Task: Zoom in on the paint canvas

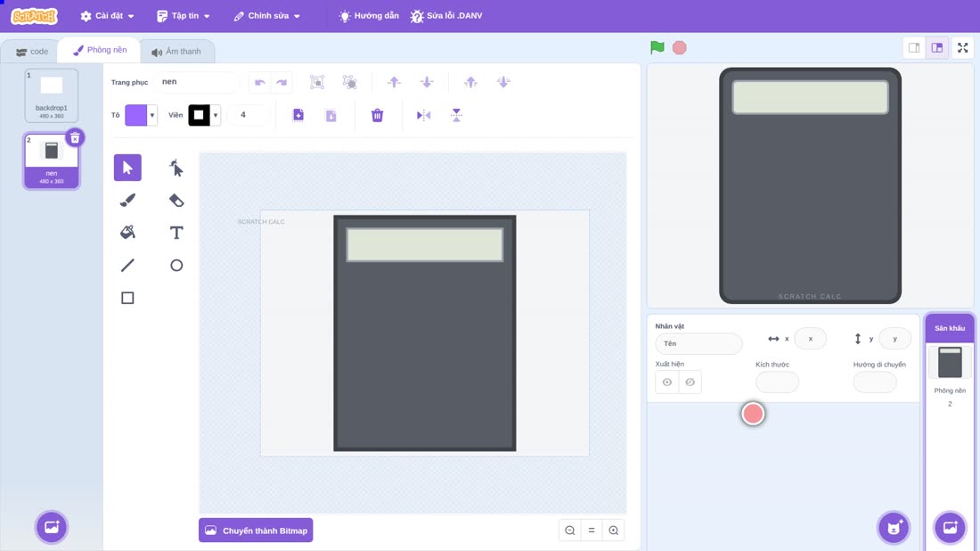Action: click(x=614, y=530)
